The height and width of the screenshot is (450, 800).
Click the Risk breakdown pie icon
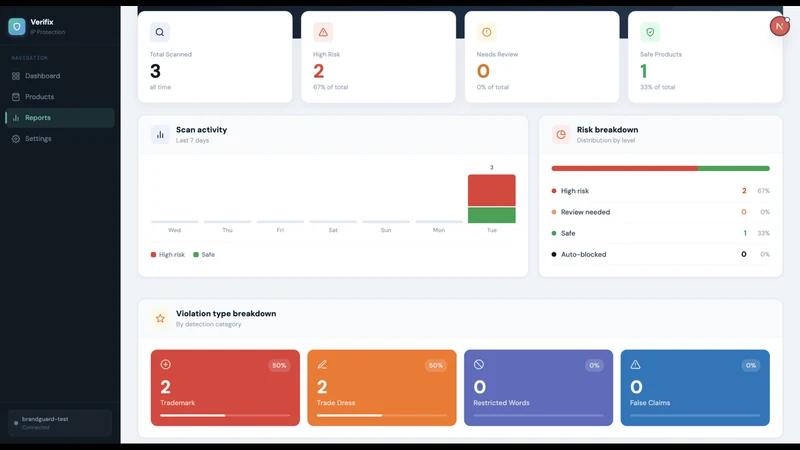[x=561, y=135]
